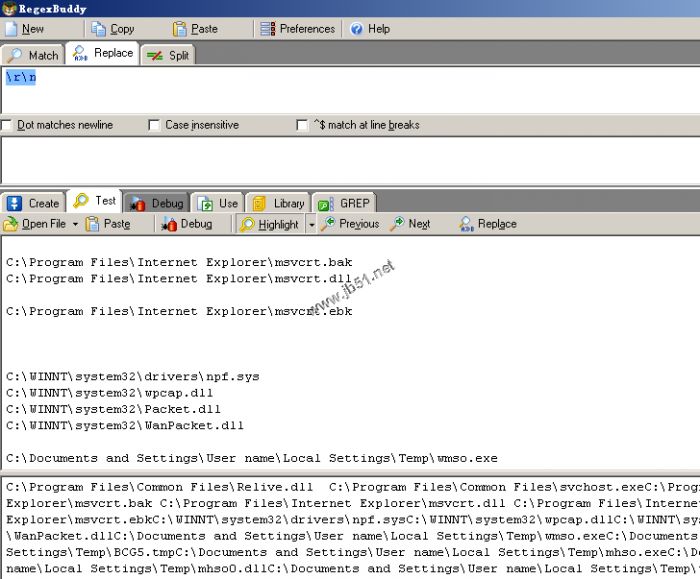Image resolution: width=700 pixels, height=579 pixels.
Task: Click the New document icon
Action: 10,29
